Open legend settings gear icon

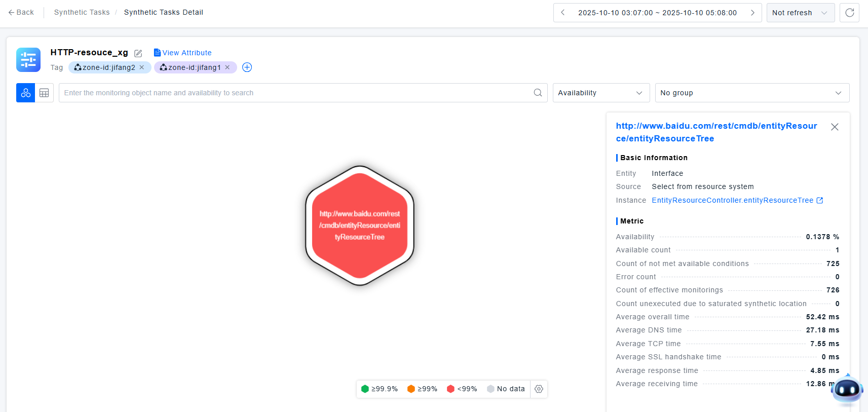[x=539, y=389]
